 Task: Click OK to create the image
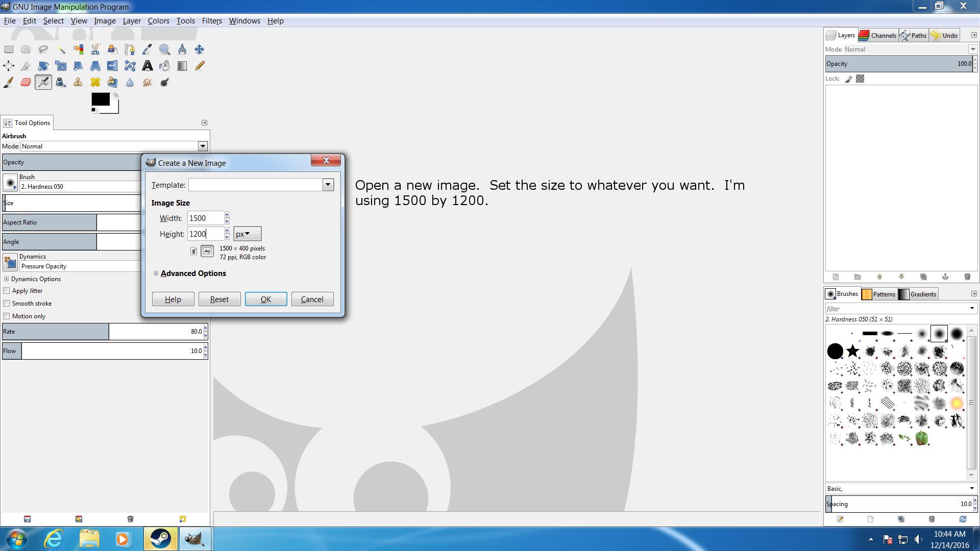pyautogui.click(x=265, y=299)
